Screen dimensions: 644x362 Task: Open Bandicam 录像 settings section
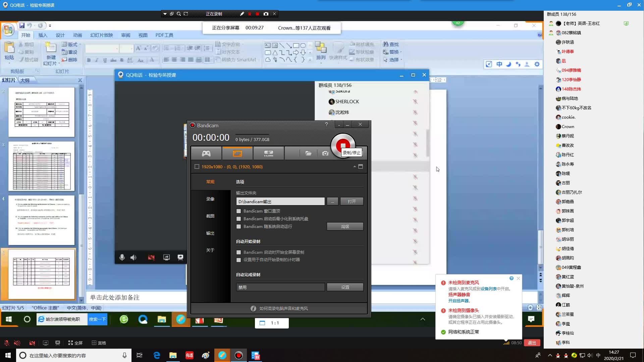click(210, 199)
